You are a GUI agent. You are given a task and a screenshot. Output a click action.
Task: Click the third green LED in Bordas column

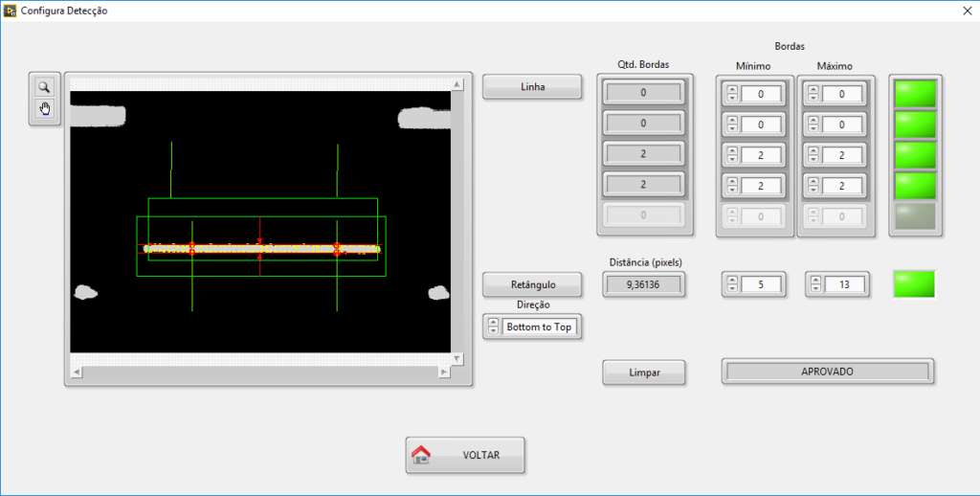tap(916, 155)
